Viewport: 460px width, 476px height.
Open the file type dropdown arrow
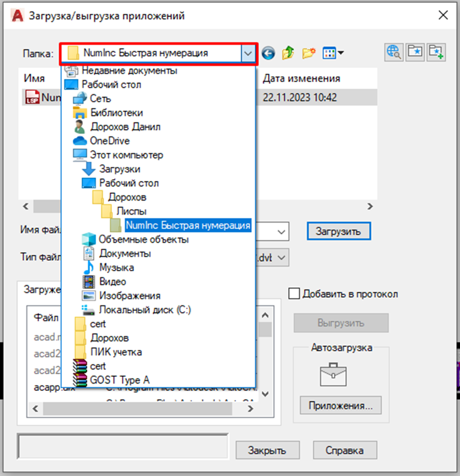282,258
